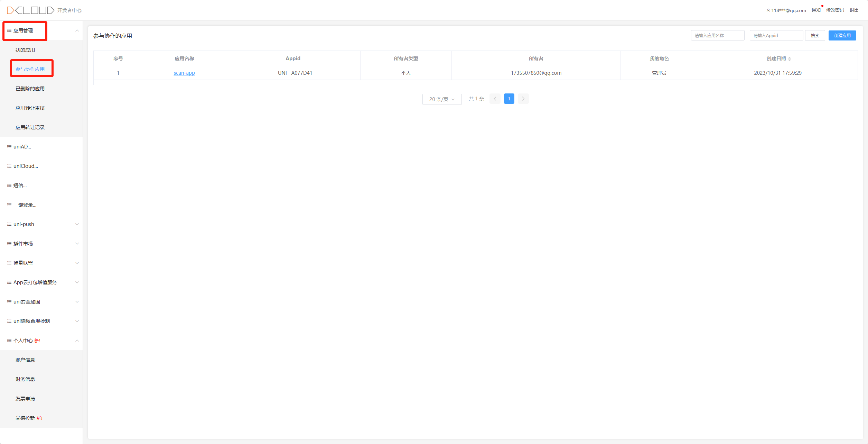Image resolution: width=868 pixels, height=444 pixels.
Task: Open 我的应用 menu item
Action: coord(25,50)
